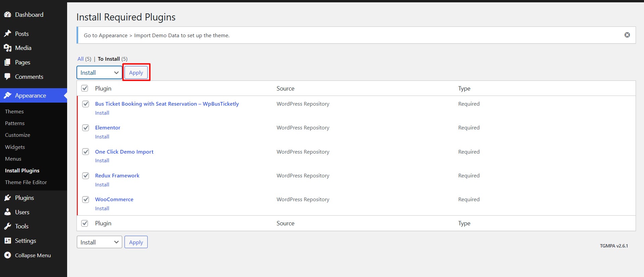This screenshot has height=277, width=644.
Task: Click the Source column header
Action: click(x=285, y=88)
